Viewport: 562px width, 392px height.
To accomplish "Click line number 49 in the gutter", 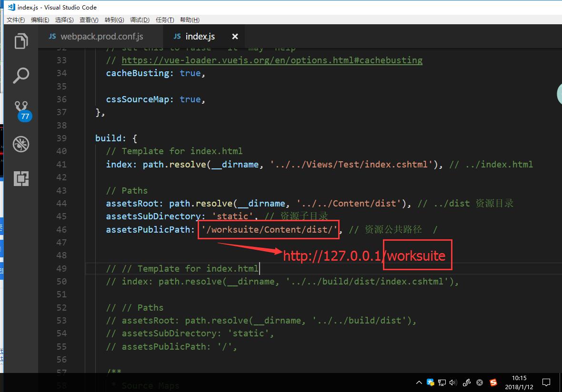I will click(x=61, y=268).
